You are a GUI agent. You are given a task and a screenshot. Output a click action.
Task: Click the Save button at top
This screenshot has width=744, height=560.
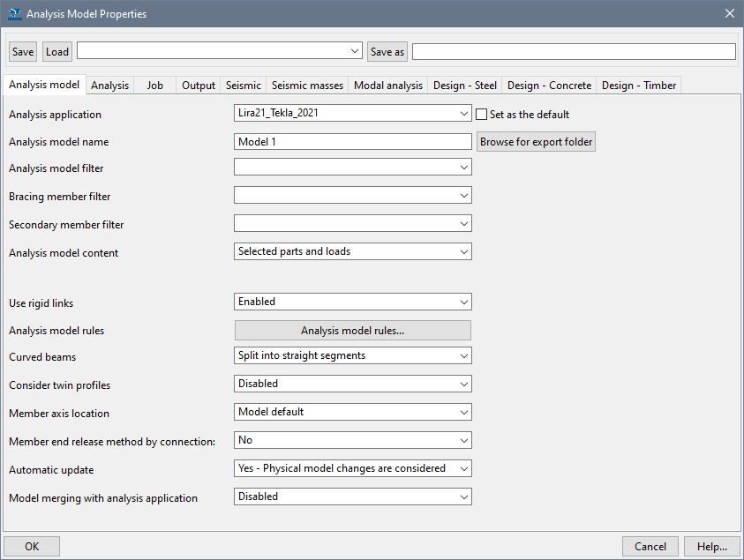(23, 52)
